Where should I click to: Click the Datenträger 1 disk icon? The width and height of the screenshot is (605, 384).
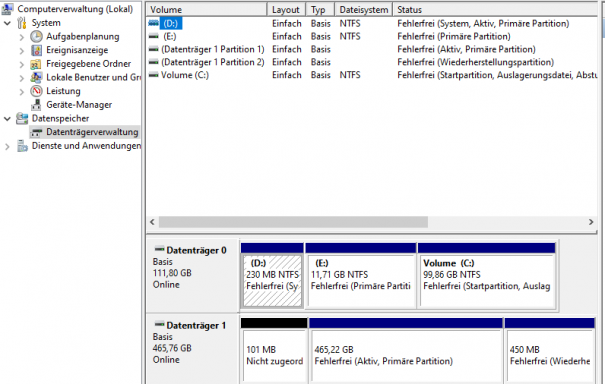coord(159,325)
